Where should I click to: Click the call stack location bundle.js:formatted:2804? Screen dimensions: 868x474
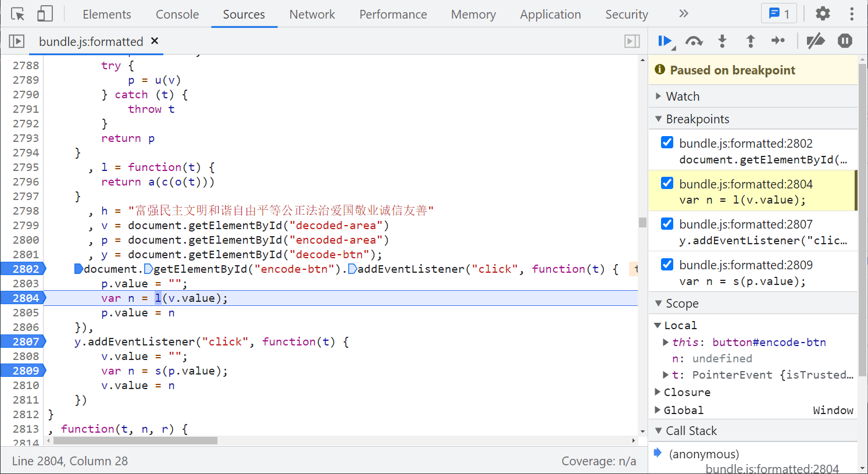point(772,469)
